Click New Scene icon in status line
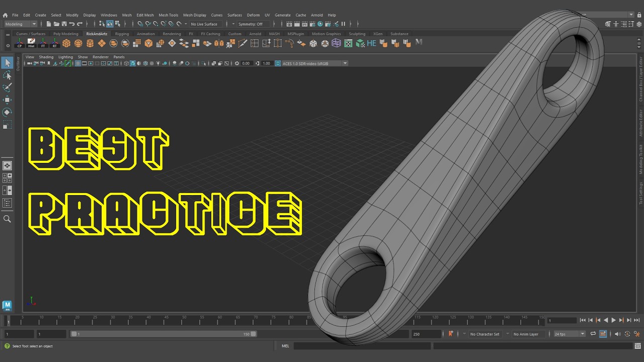 point(49,24)
